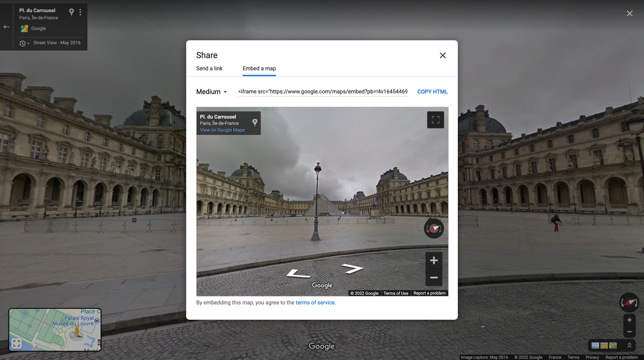Click compass in embed preview
This screenshot has width=644, height=360.
click(x=434, y=229)
